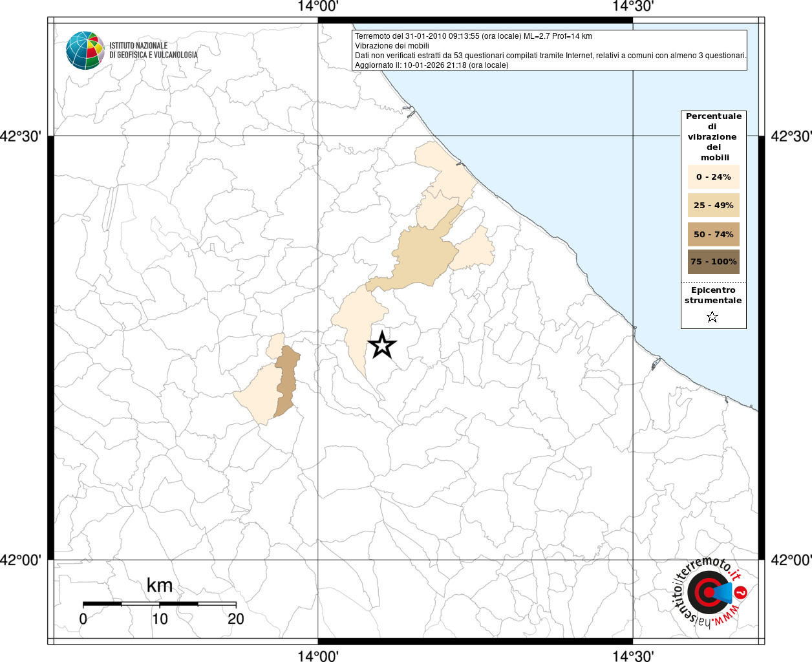Viewport: 812px width, 662px height.
Task: Click the 'Dati non verificati' questionnaire note
Action: pyautogui.click(x=550, y=56)
